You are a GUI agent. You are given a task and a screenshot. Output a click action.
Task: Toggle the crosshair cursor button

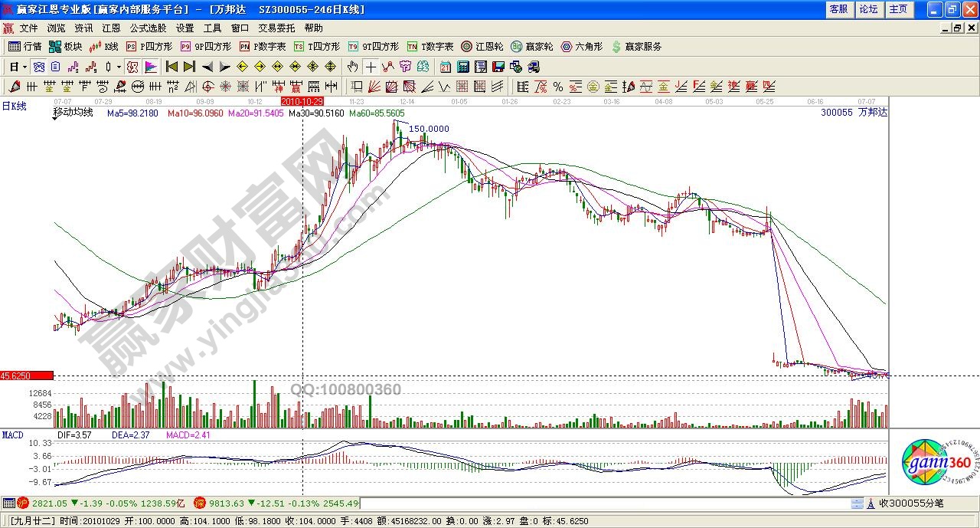coord(371,67)
